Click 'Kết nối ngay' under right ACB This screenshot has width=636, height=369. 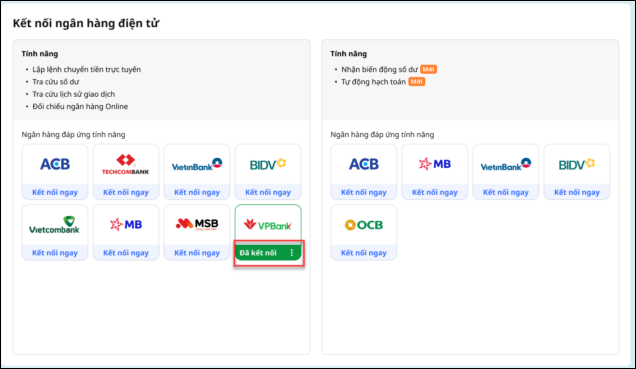pos(364,192)
